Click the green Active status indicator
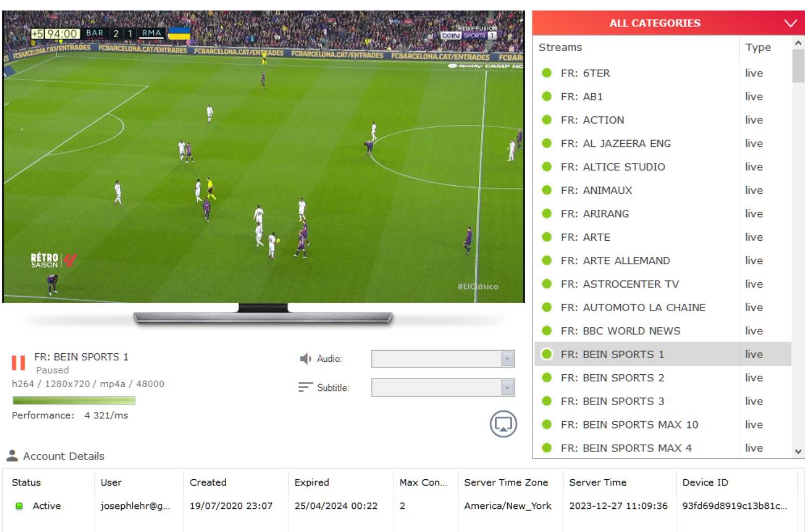 tap(18, 506)
